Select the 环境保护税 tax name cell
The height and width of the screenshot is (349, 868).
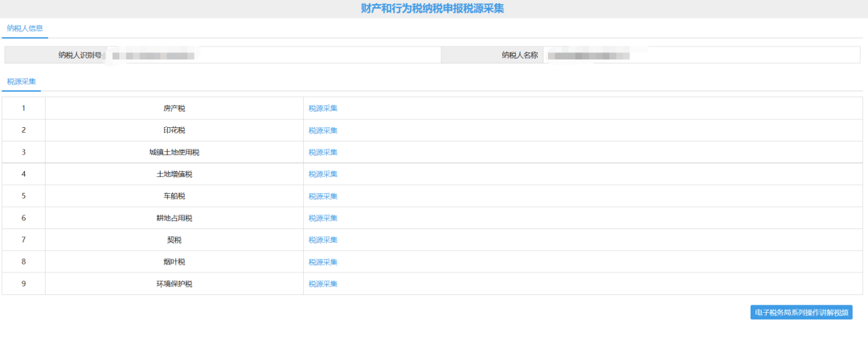coord(174,284)
